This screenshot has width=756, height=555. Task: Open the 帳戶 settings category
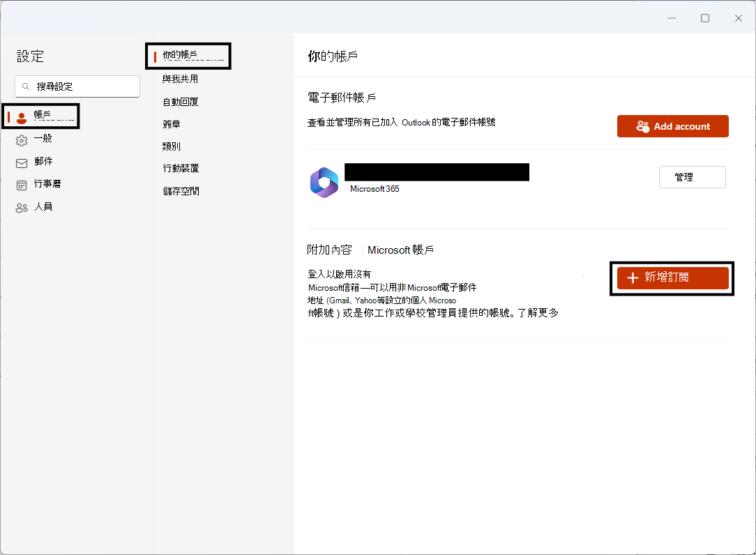pos(40,116)
